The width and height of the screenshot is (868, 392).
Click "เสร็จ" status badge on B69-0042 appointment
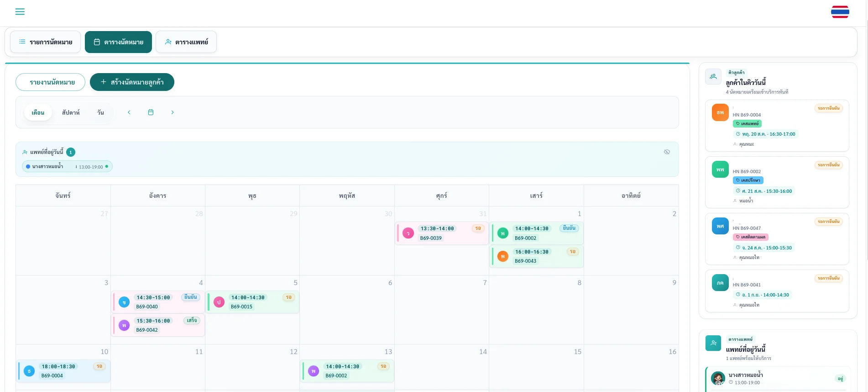coord(192,321)
